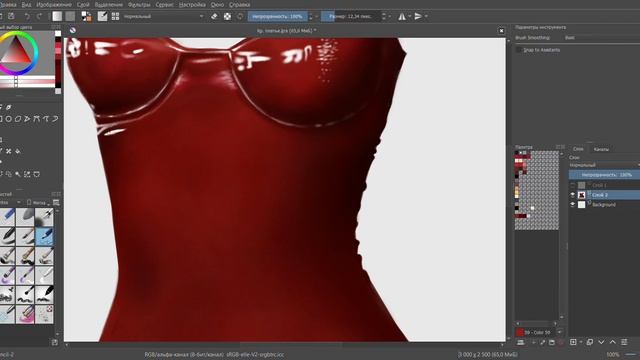Select the Background layer row

pyautogui.click(x=604, y=204)
